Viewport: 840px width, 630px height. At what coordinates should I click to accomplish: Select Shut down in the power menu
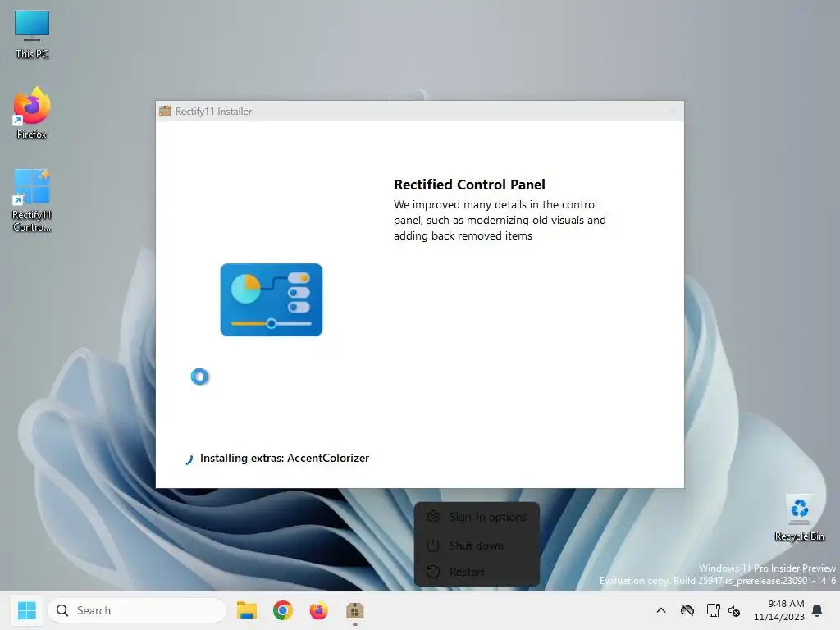[x=477, y=546]
